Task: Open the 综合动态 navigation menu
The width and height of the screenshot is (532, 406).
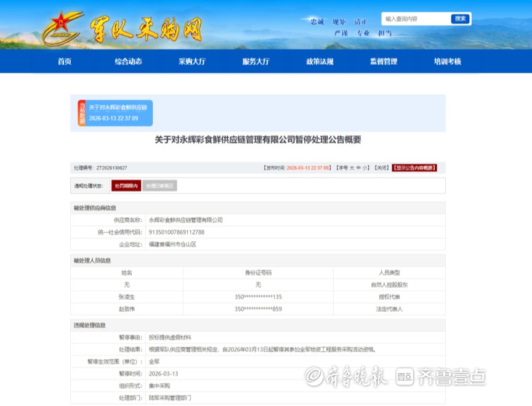Action: 128,62
